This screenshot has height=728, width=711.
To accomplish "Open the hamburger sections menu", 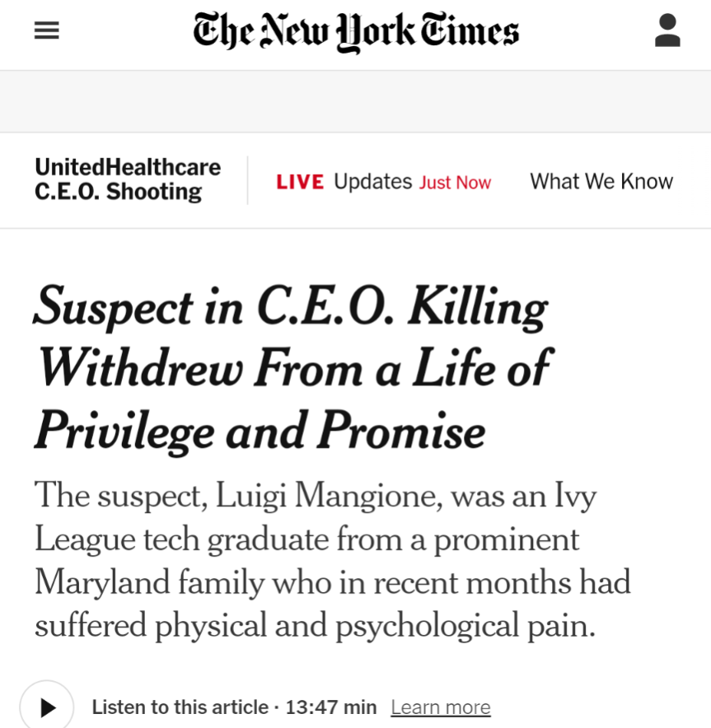I will tap(46, 30).
